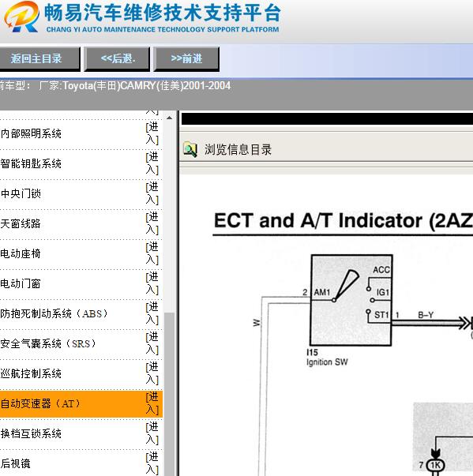The image size is (473, 476).
Task: Open [进入] link for 电动门窗
Action: (x=152, y=284)
